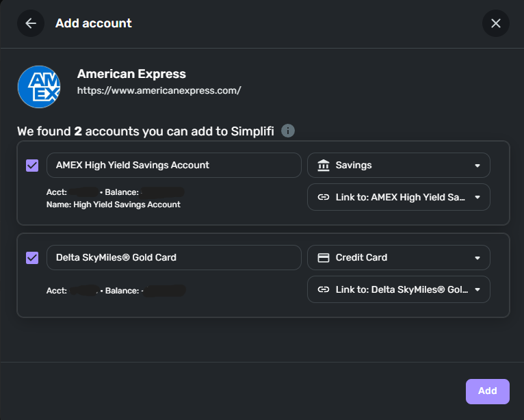The image size is (524, 420).
Task: Click the info icon beside Simplifi
Action: 288,131
